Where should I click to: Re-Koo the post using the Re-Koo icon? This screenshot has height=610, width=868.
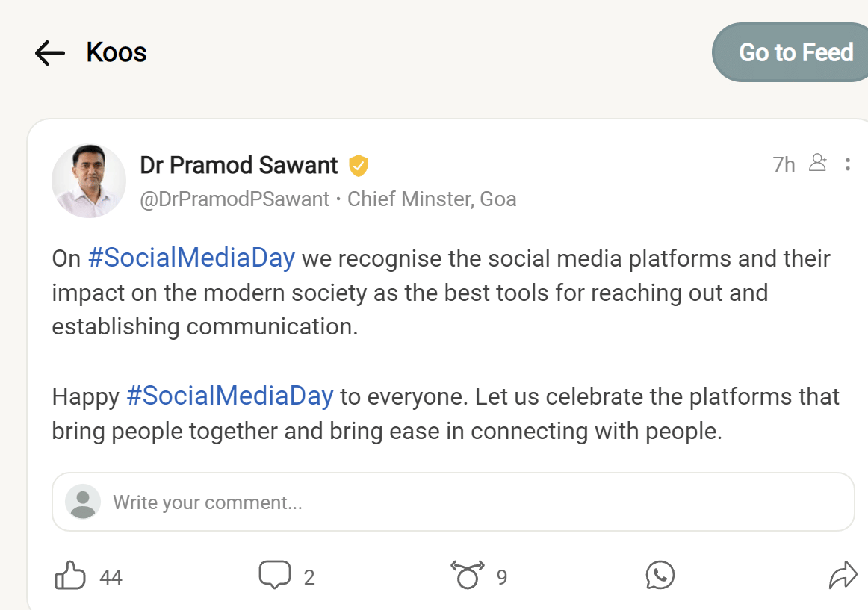[468, 576]
